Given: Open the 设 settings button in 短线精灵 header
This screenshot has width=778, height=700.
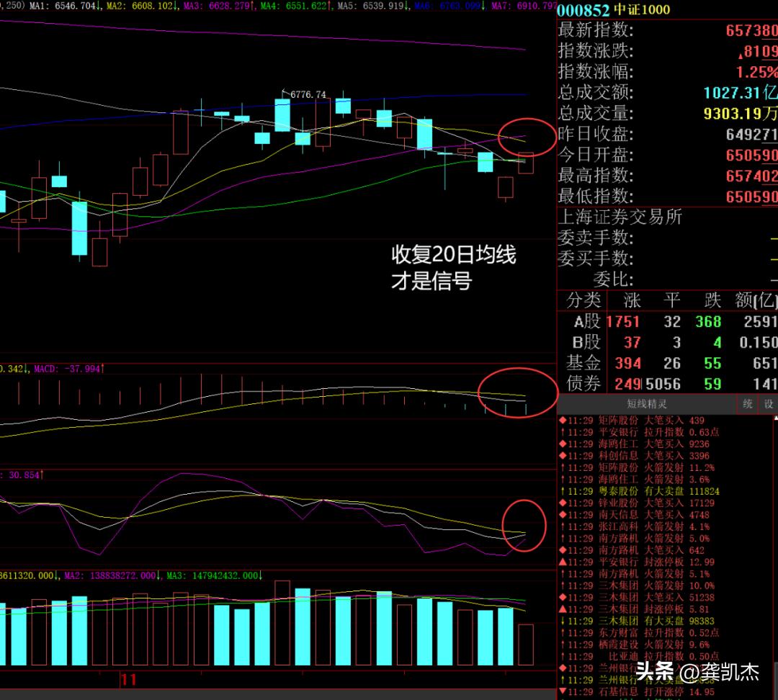Looking at the screenshot, I should click(768, 404).
